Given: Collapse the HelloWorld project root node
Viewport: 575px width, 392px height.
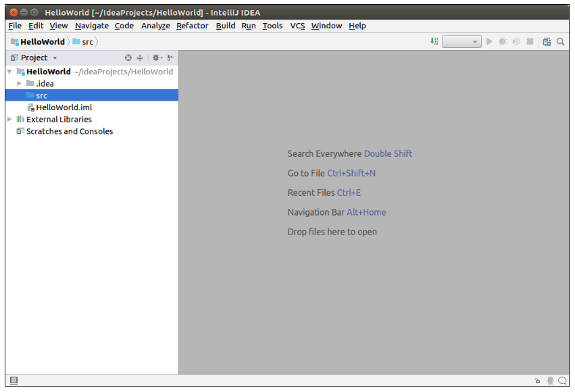Looking at the screenshot, I should (10, 72).
